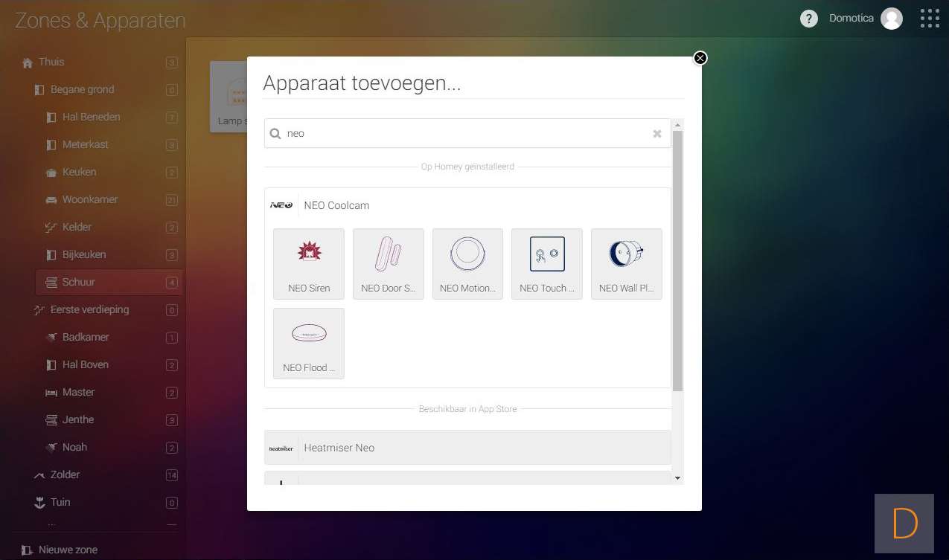This screenshot has width=949, height=560.
Task: Click the dialog scrollbar up arrow
Action: 677,124
